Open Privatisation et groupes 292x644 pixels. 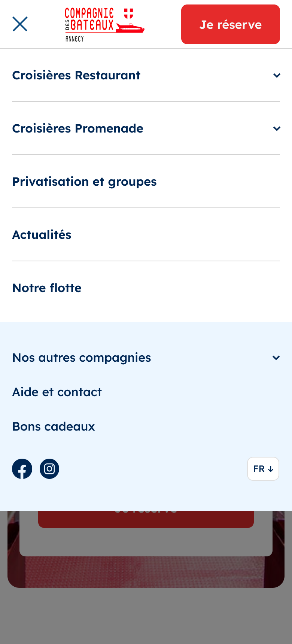tap(85, 182)
